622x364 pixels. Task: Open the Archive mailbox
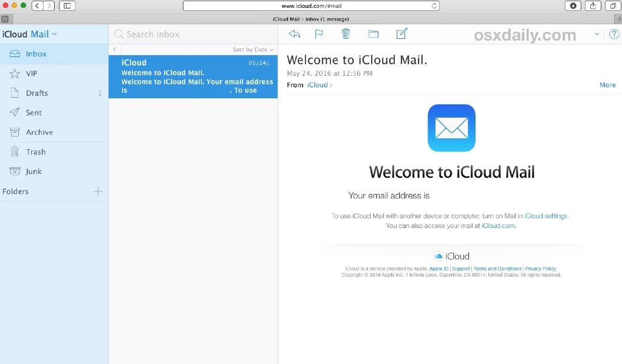pos(54,132)
